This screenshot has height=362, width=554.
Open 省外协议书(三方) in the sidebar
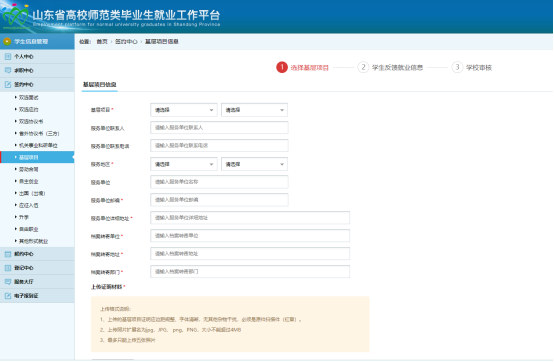39,133
